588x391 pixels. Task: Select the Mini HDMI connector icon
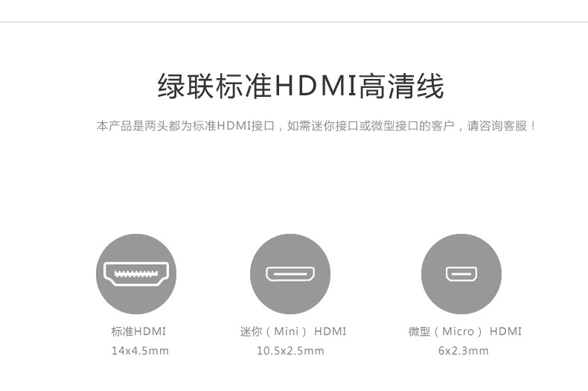pyautogui.click(x=290, y=274)
